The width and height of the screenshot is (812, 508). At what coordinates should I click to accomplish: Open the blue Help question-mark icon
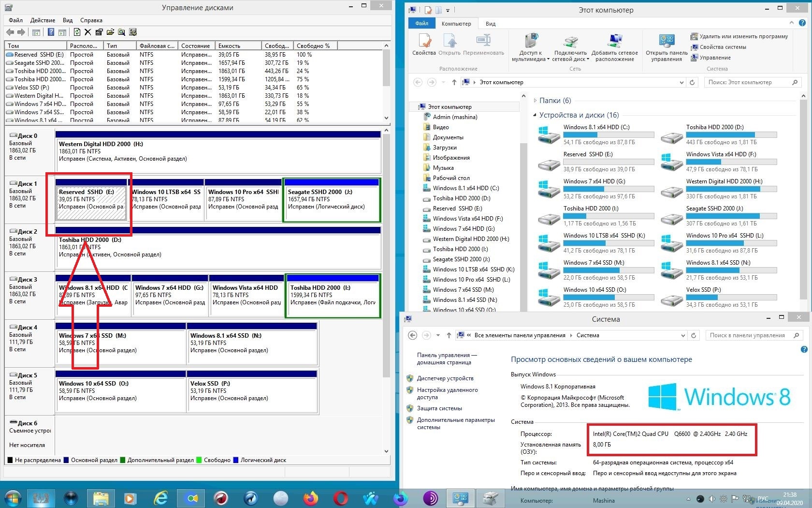pos(51,32)
